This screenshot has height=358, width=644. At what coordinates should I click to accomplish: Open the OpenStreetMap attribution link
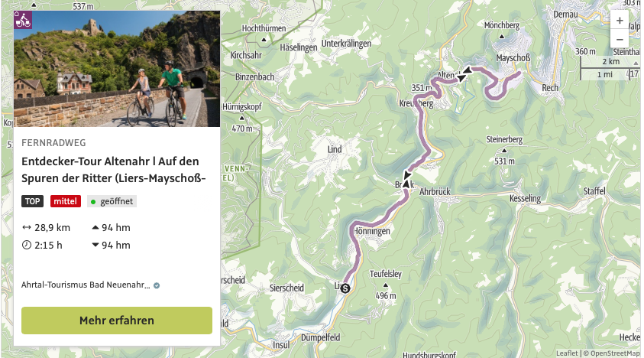(613, 353)
